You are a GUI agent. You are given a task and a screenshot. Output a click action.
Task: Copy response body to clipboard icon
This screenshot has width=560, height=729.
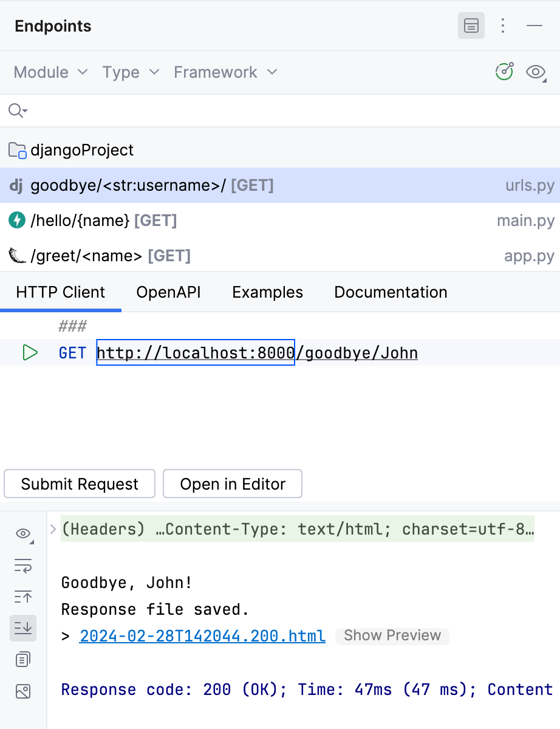click(x=23, y=659)
